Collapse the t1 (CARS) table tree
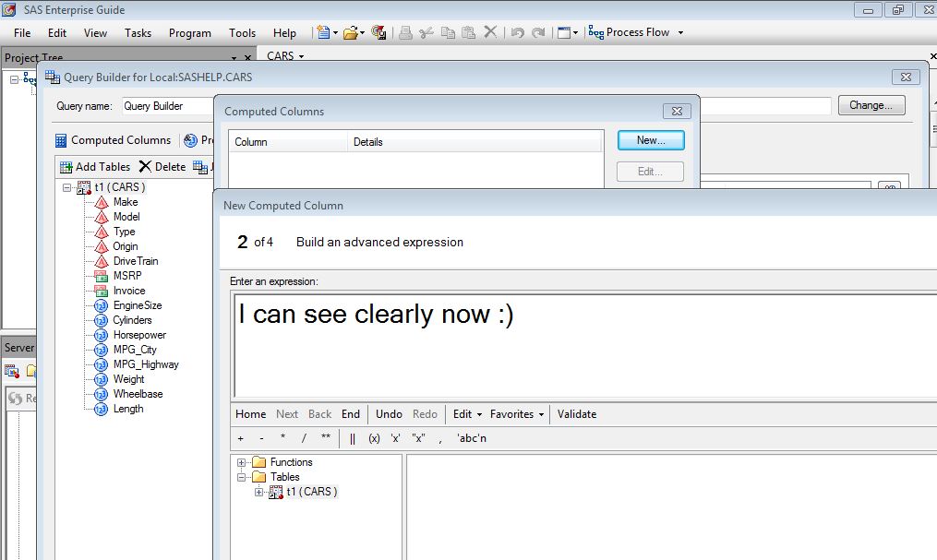This screenshot has height=560, width=937. 67,187
